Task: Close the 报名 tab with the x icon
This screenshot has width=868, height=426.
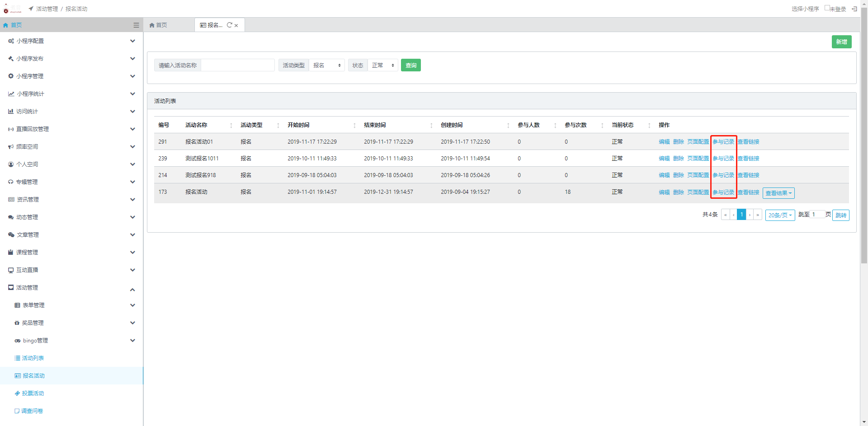Action: point(236,26)
